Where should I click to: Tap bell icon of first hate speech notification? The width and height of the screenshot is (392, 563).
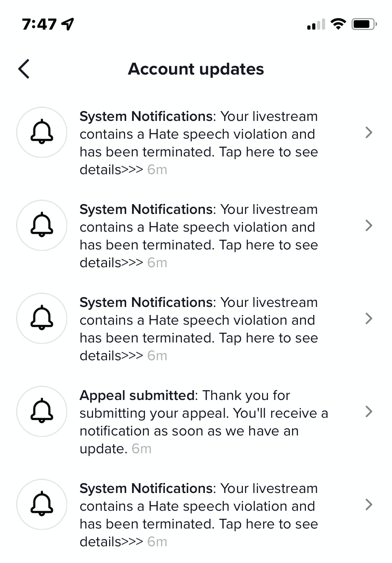tap(42, 132)
